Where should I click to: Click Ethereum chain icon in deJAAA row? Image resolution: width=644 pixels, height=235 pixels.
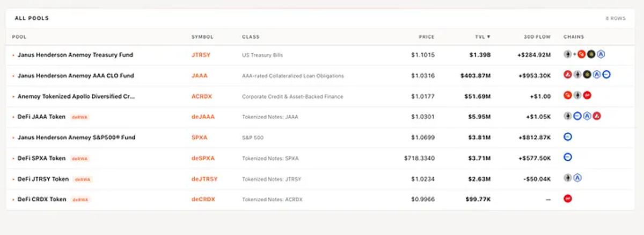click(x=568, y=116)
